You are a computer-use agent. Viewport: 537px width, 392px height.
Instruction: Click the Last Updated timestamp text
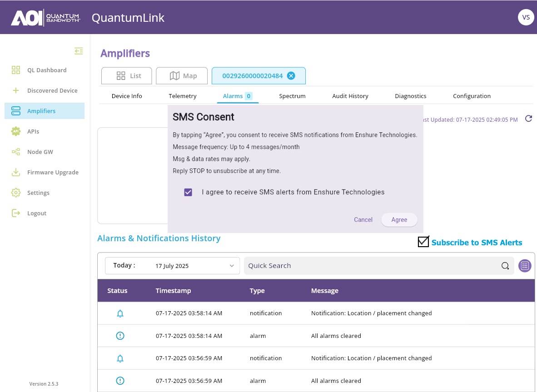[471, 120]
